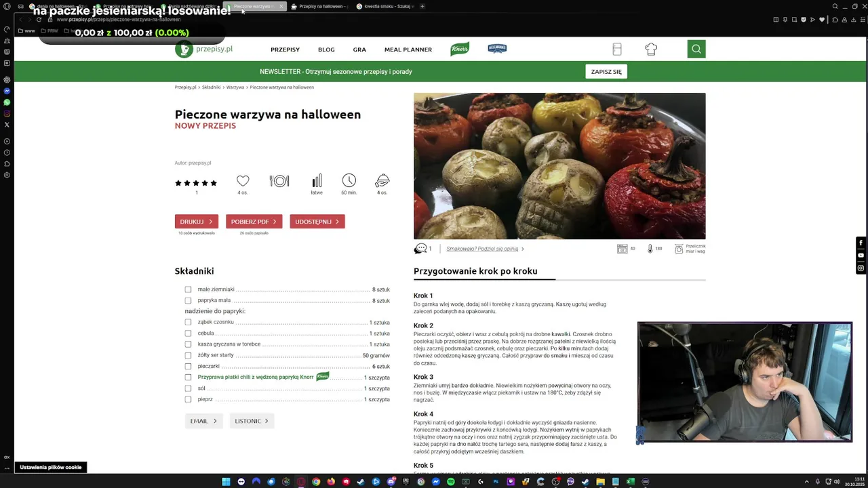This screenshot has width=868, height=488.
Task: Open Excel from the taskbar
Action: click(x=630, y=482)
